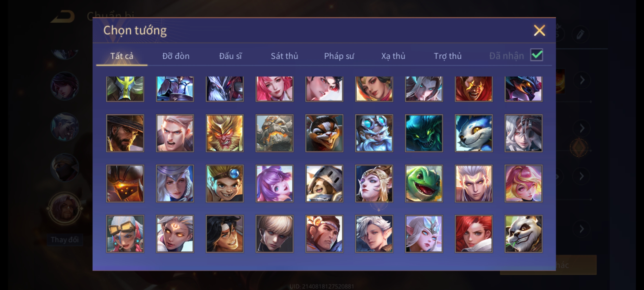The image size is (644, 290).
Task: Open the Trợ thủ tab
Action: tap(448, 56)
